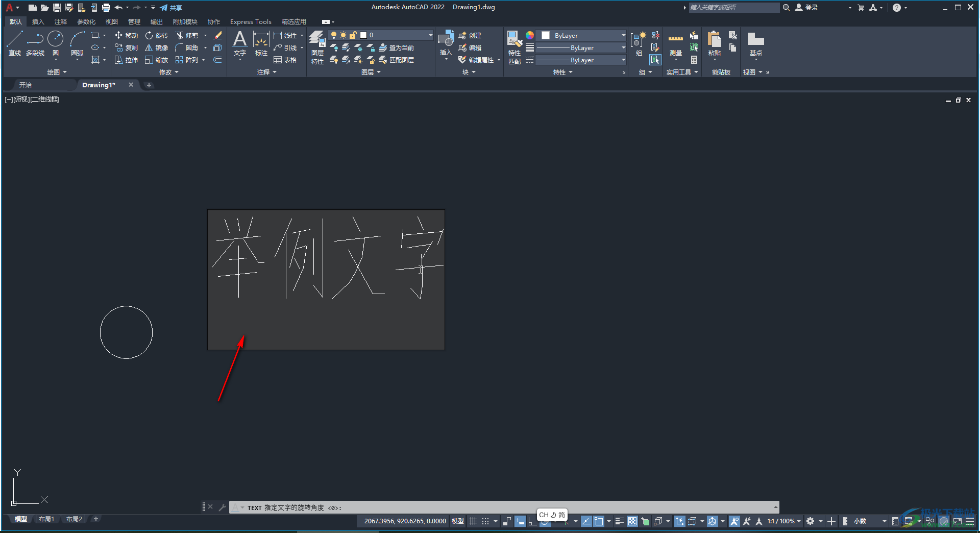Click the 插入 (Insert) block icon
Image resolution: width=980 pixels, height=533 pixels.
click(x=446, y=43)
